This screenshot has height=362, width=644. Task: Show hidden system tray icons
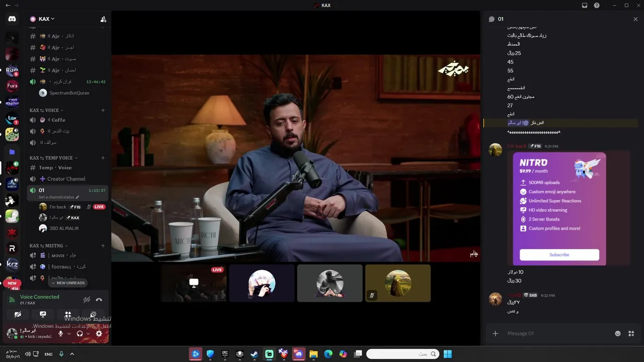[x=72, y=354]
